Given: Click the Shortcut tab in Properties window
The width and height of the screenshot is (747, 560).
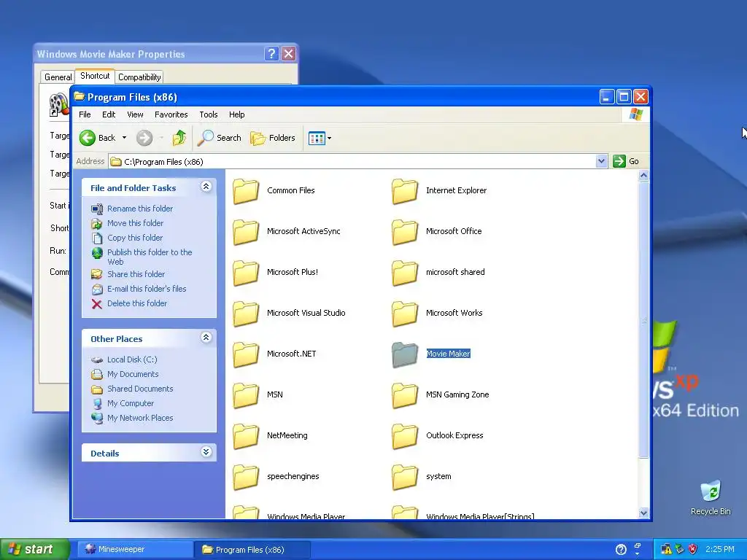Looking at the screenshot, I should click(95, 76).
